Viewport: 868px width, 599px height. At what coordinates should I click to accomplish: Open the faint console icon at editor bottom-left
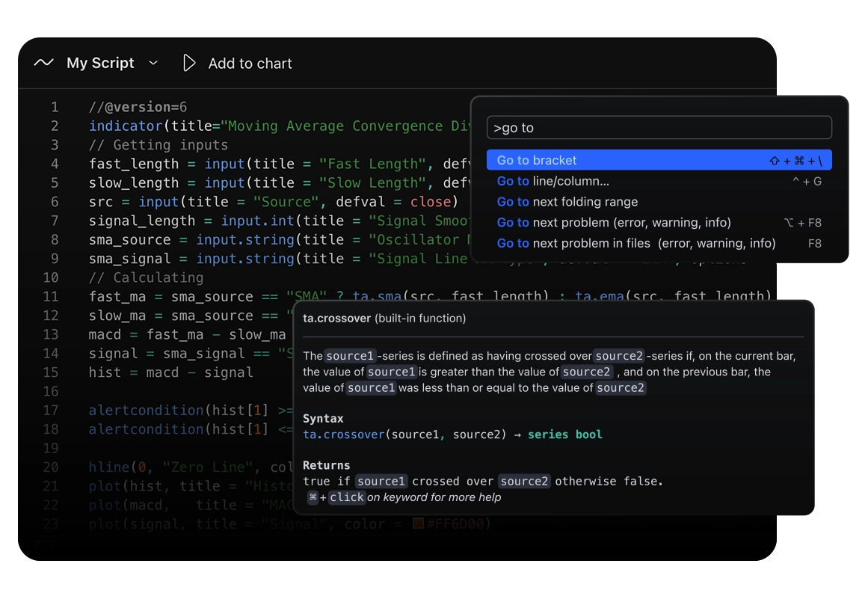click(45, 548)
